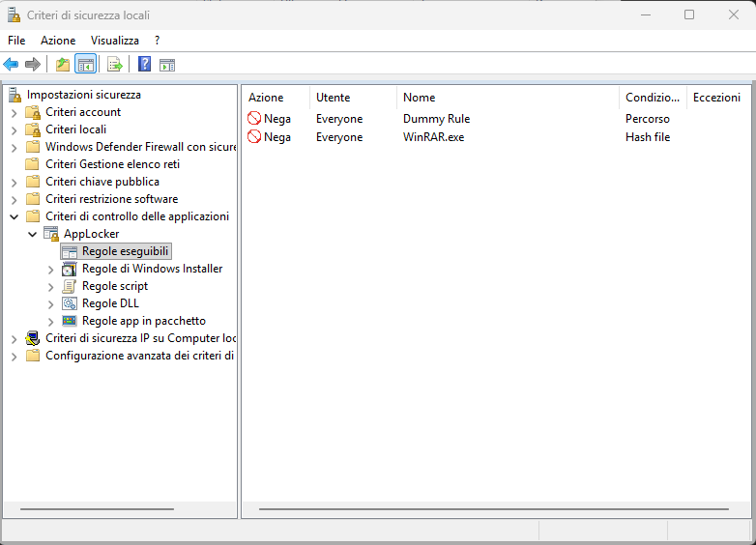Expand the Regole DLL node
756x545 pixels.
pos(50,304)
